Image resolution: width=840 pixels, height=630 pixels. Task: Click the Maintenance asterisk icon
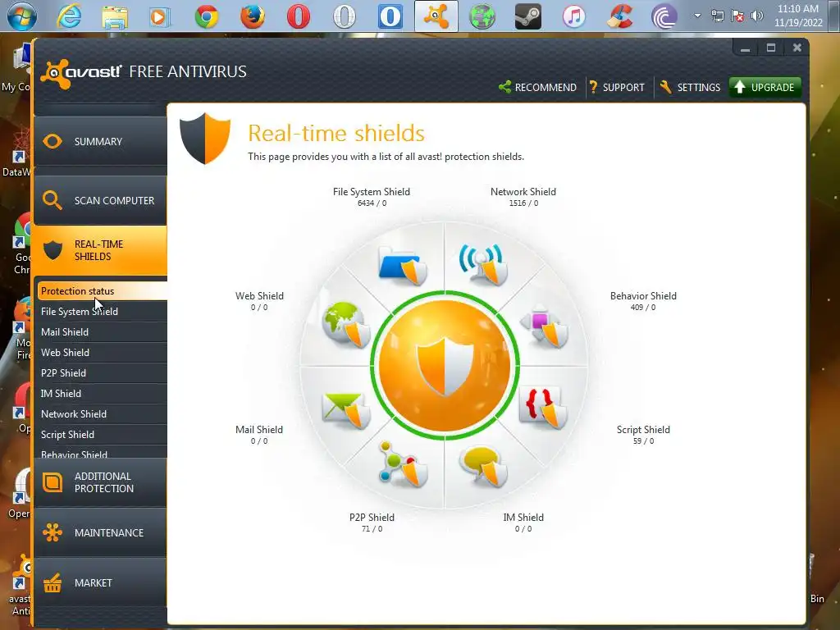(x=52, y=532)
